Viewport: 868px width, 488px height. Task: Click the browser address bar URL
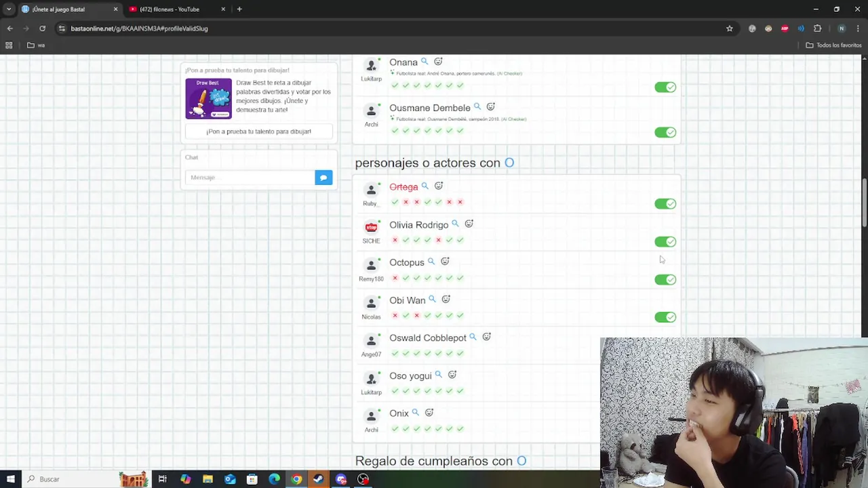pos(139,28)
